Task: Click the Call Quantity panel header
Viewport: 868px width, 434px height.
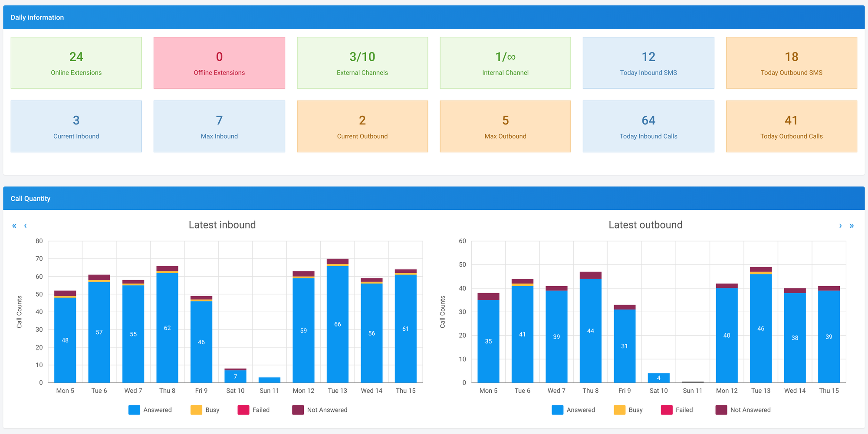Action: coord(434,199)
